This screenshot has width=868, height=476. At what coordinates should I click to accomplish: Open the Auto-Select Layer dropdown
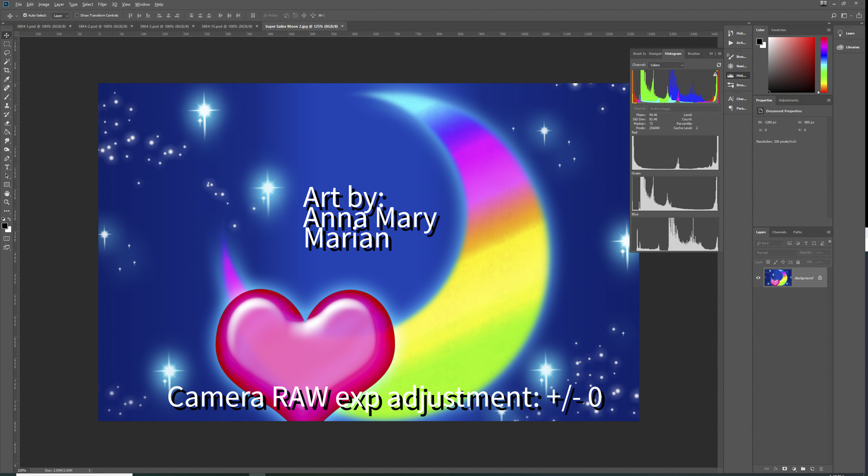click(x=60, y=16)
